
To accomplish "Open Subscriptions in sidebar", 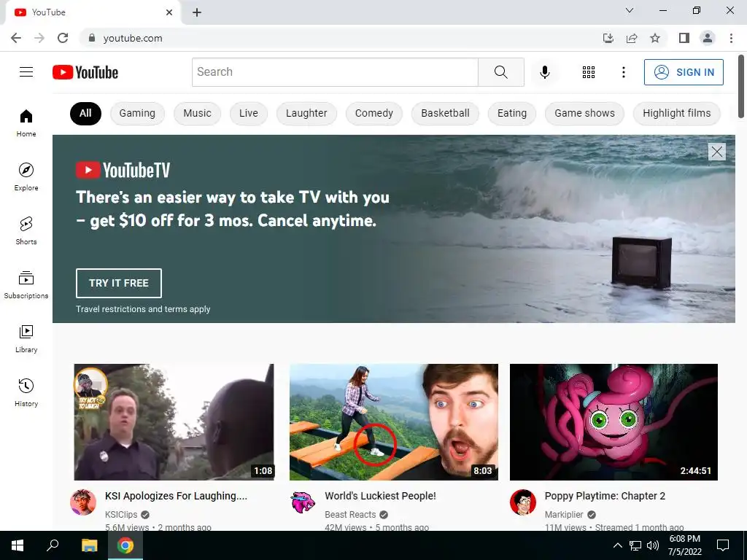I will click(26, 284).
